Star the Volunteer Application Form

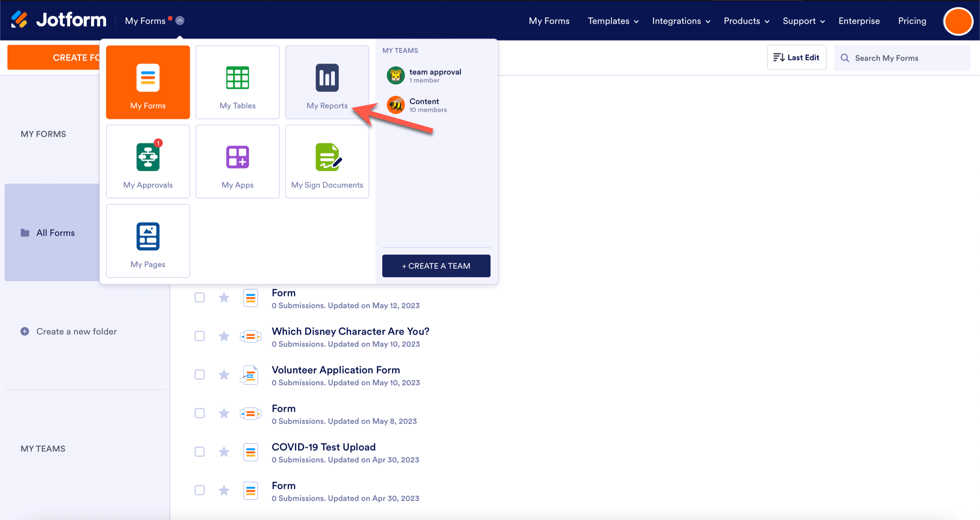(224, 374)
